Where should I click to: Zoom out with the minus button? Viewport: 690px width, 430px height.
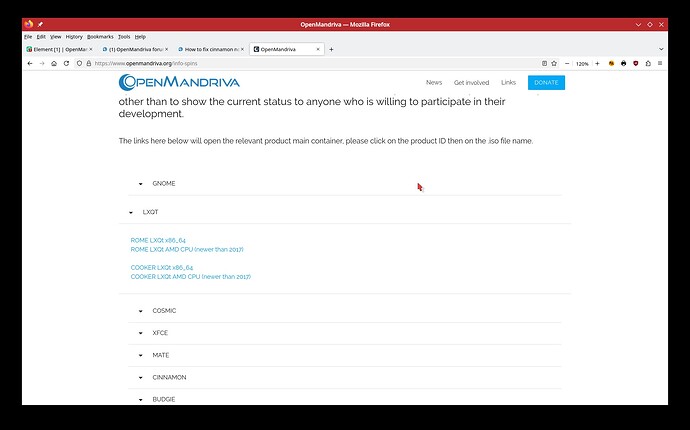(567, 63)
